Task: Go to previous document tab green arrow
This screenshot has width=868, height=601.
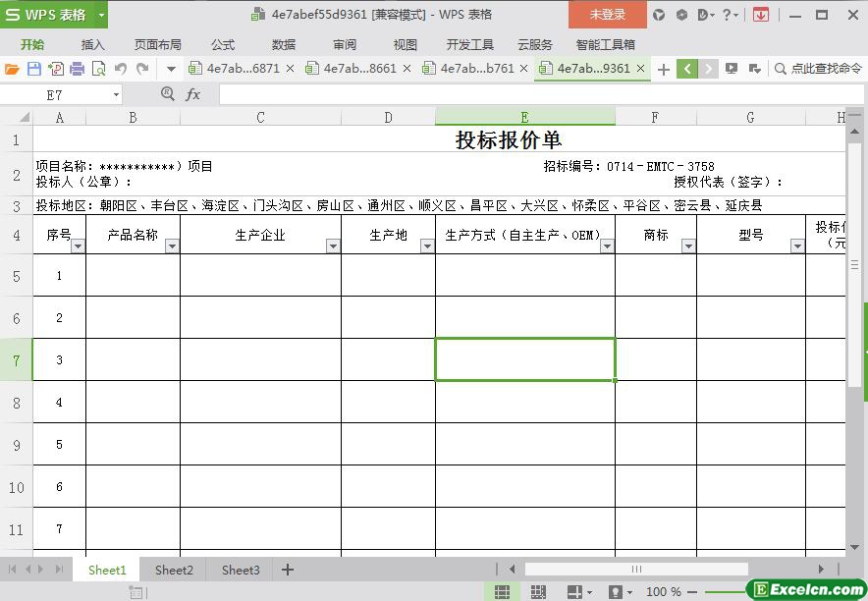Action: click(687, 69)
